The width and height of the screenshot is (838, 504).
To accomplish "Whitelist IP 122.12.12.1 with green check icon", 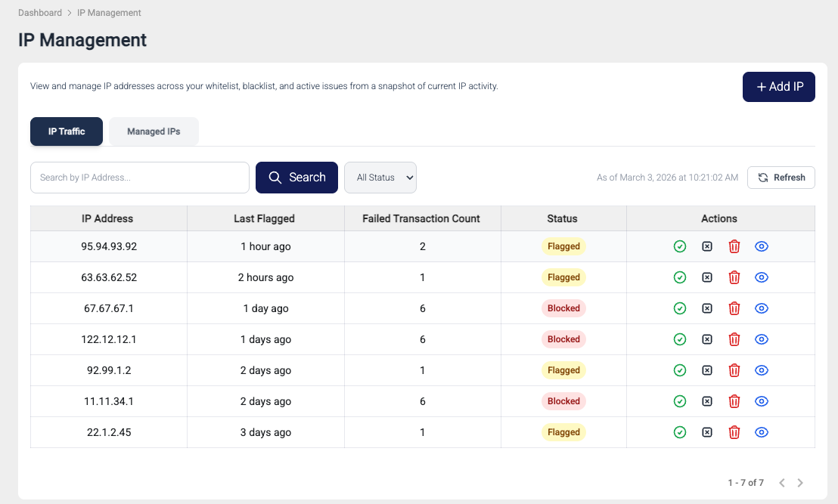I will pyautogui.click(x=679, y=339).
